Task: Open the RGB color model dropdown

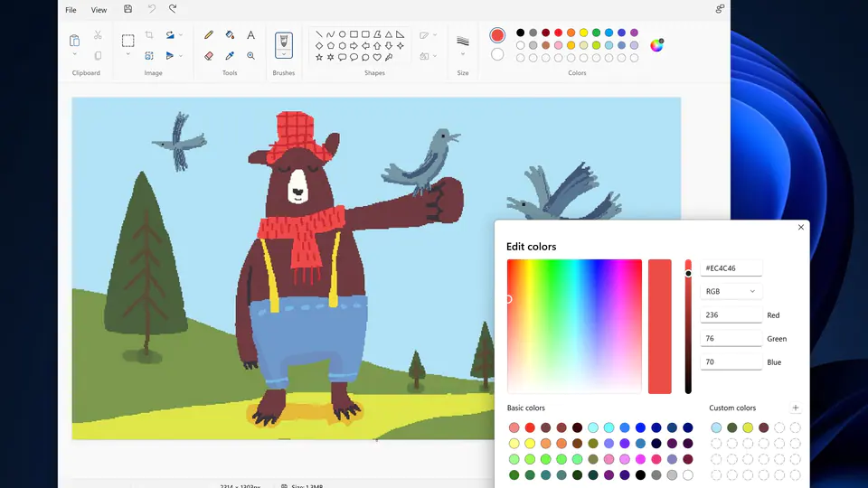Action: [731, 291]
